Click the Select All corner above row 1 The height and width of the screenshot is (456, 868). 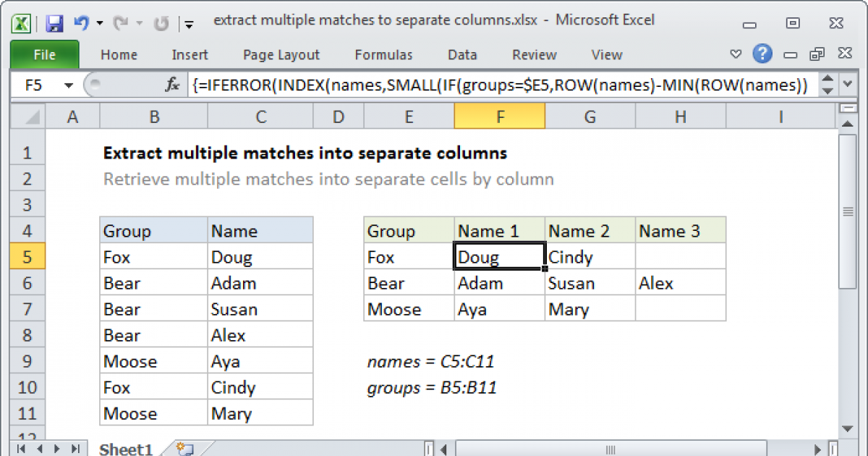pyautogui.click(x=27, y=115)
